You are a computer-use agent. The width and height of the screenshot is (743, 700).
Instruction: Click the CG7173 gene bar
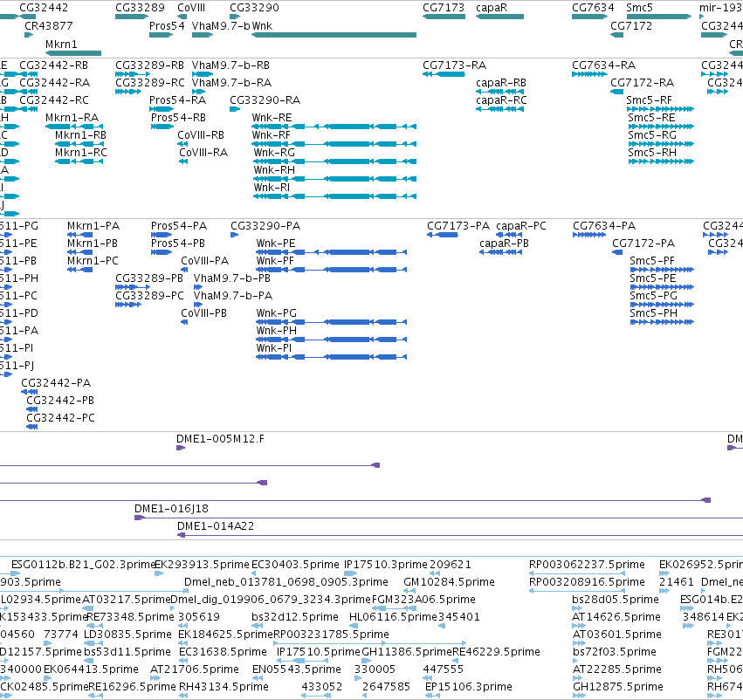pyautogui.click(x=444, y=17)
